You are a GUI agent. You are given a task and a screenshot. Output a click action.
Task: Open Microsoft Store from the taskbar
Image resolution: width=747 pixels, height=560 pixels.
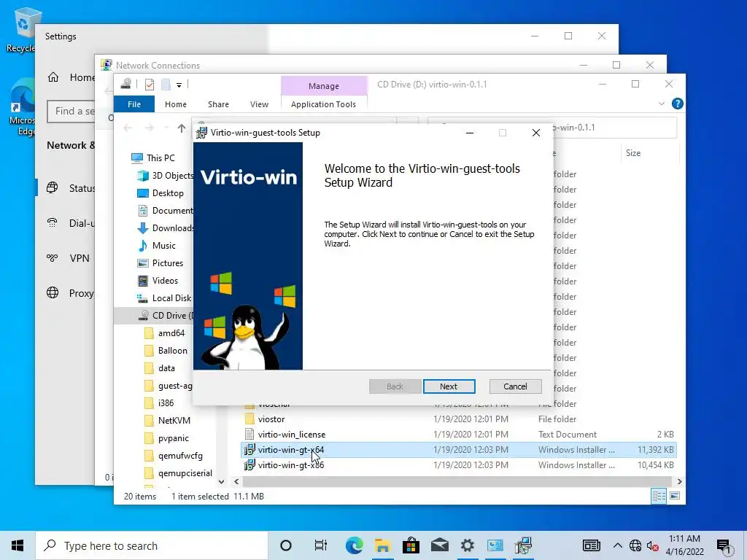411,545
